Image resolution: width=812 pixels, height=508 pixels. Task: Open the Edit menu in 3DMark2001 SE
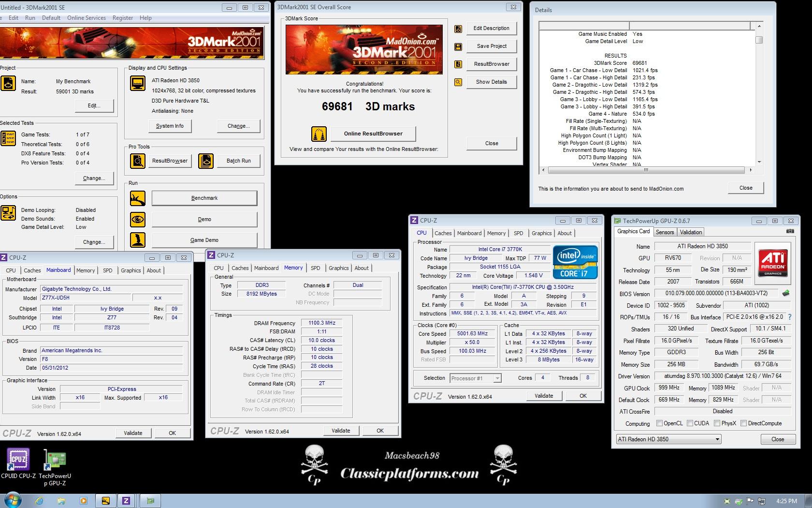click(x=14, y=18)
